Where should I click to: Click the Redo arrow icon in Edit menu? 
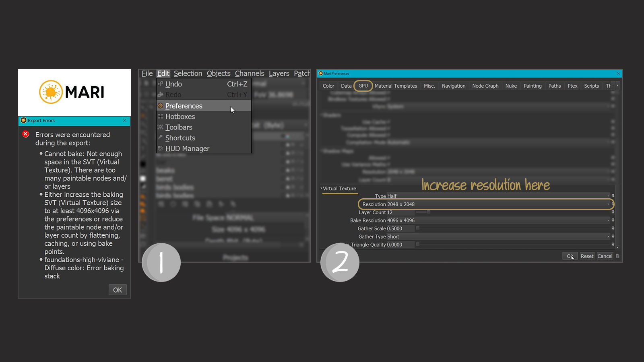coord(160,95)
